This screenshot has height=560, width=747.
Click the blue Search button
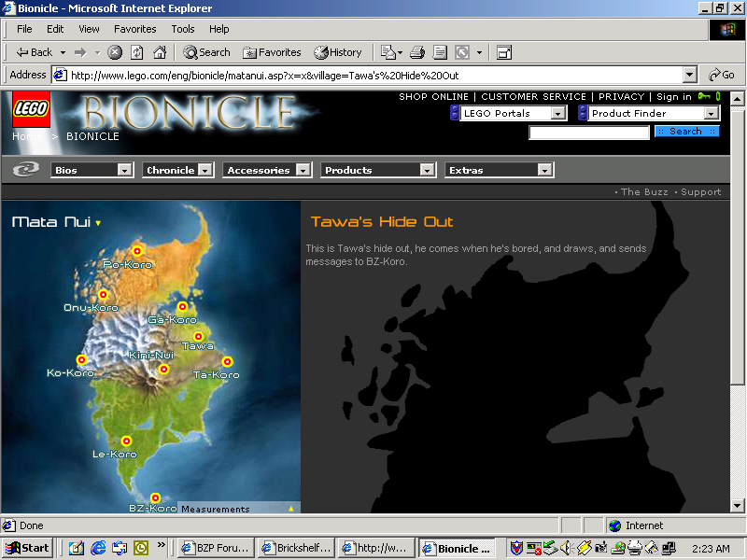click(686, 132)
